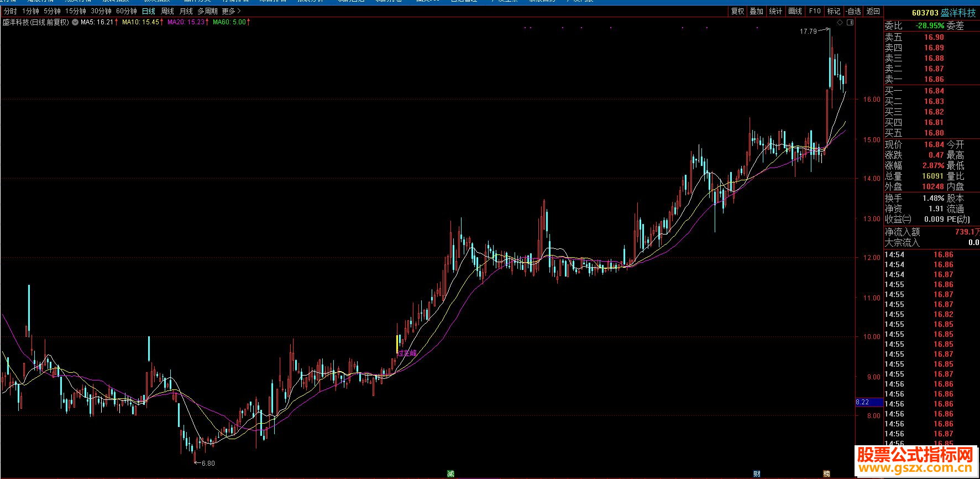
Task: Click the 返回 back button
Action: tap(873, 11)
